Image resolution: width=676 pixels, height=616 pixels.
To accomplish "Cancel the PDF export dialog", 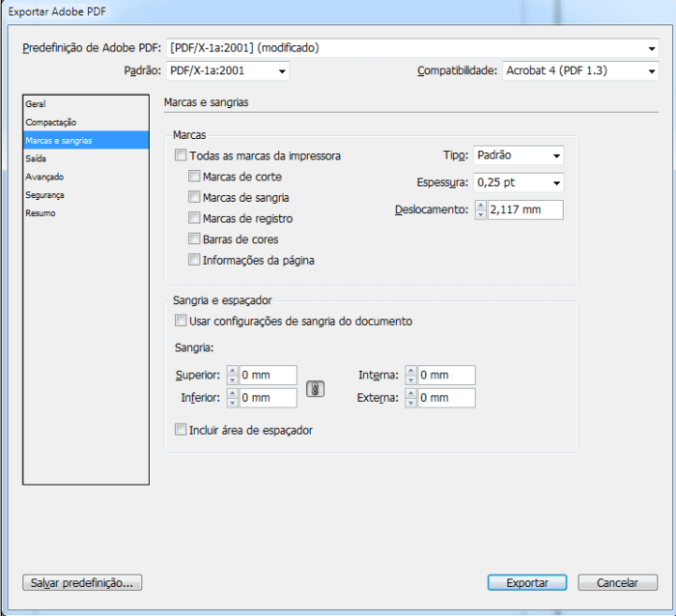I will pyautogui.click(x=617, y=583).
